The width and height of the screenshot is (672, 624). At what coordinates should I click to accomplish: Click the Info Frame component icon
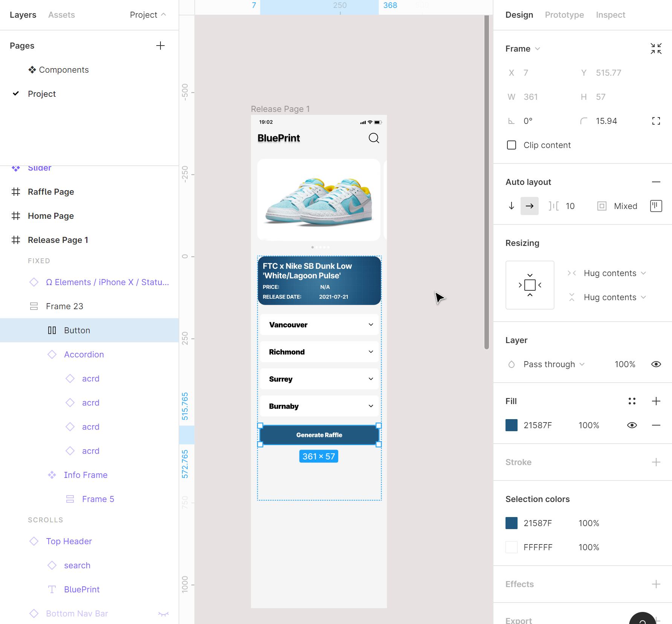pyautogui.click(x=52, y=475)
